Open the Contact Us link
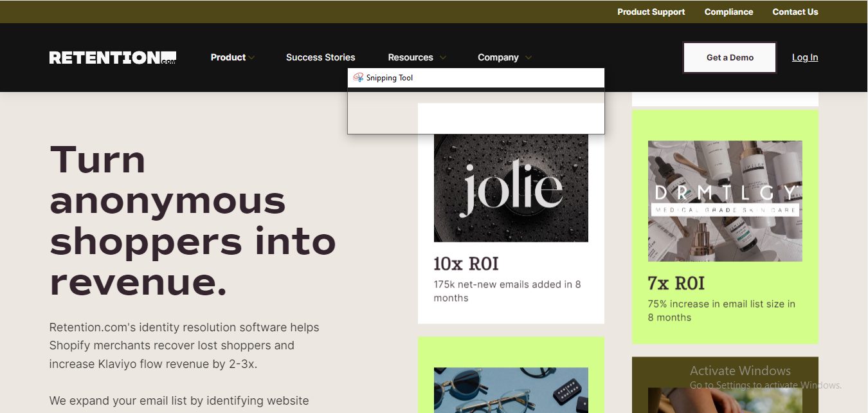868x413 pixels. coord(795,12)
